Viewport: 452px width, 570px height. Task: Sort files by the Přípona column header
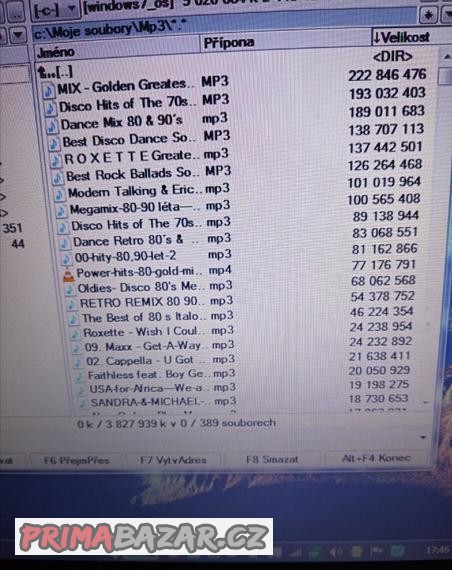[x=285, y=42]
